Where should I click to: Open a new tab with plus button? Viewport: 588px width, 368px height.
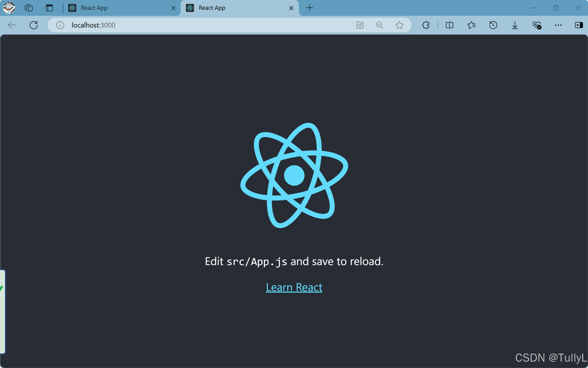tap(310, 8)
